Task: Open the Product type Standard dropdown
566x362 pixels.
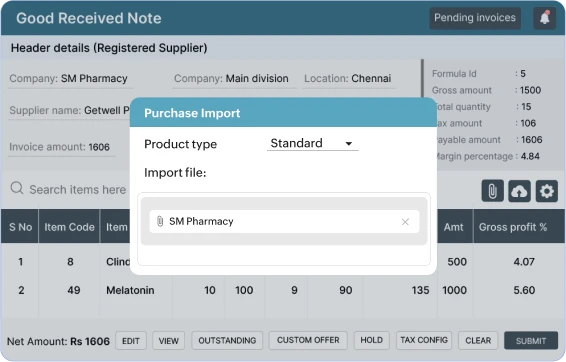Action: (x=313, y=143)
